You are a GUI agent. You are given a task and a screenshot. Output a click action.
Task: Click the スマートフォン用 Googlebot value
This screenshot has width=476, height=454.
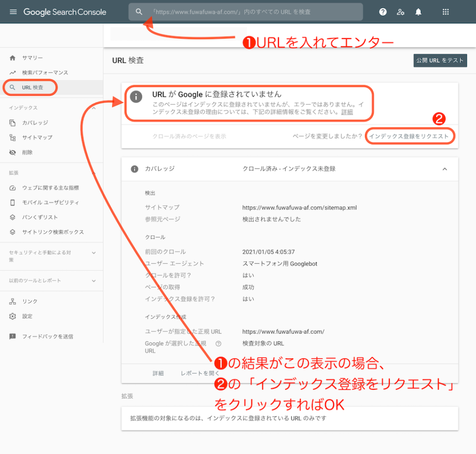point(280,264)
